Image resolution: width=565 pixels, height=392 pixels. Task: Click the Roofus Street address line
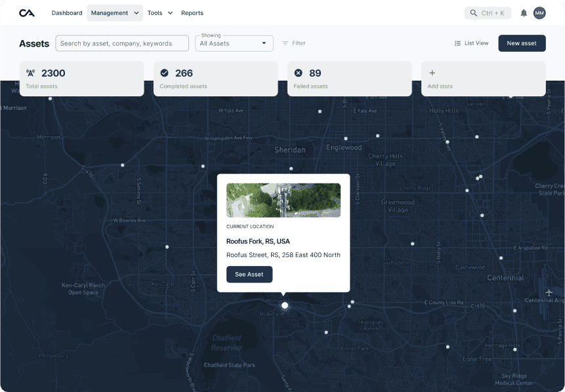[283, 255]
